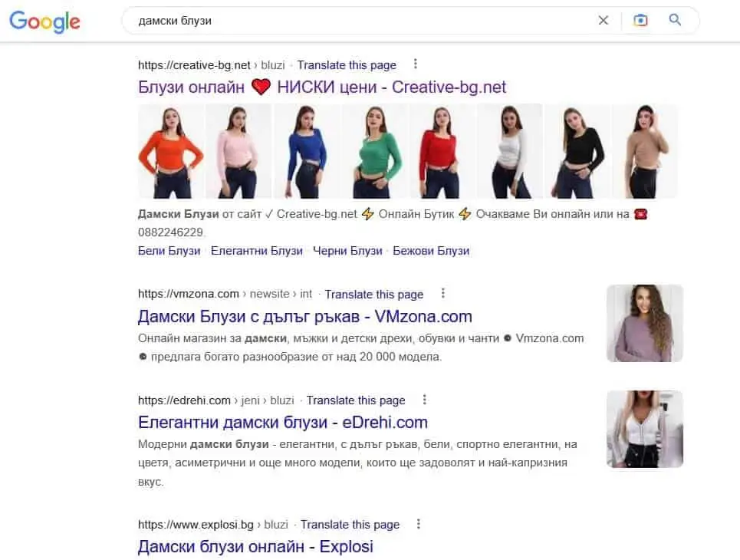Open the three-dot menu for the explosi.bg result

pos(419,524)
